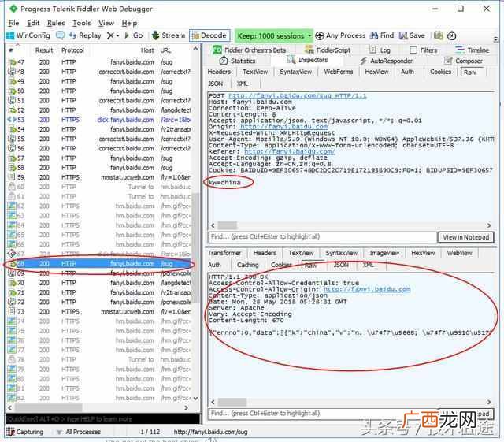Image resolution: width=504 pixels, height=442 pixels.
Task: Switch to the Statistics tab
Action: (x=237, y=61)
